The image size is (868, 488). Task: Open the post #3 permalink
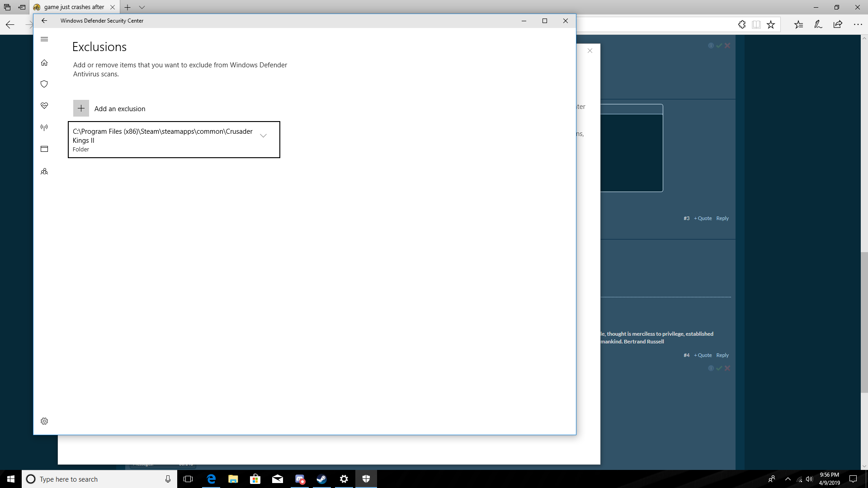686,218
